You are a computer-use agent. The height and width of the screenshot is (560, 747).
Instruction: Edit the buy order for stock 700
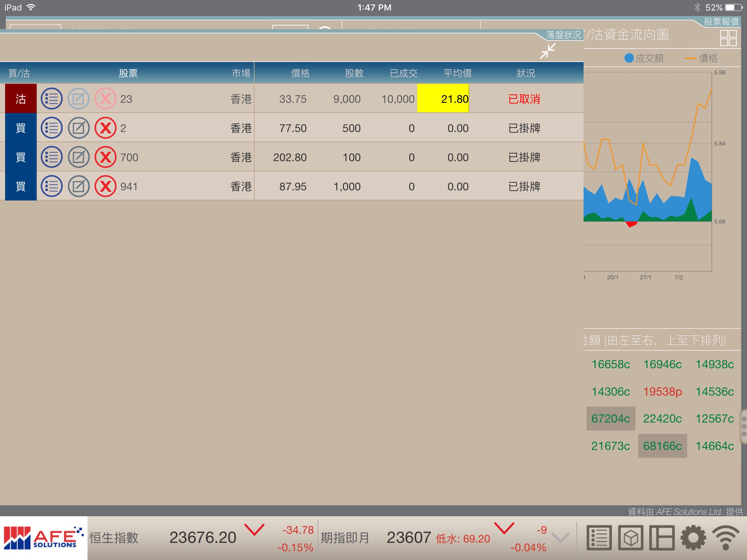tap(78, 157)
